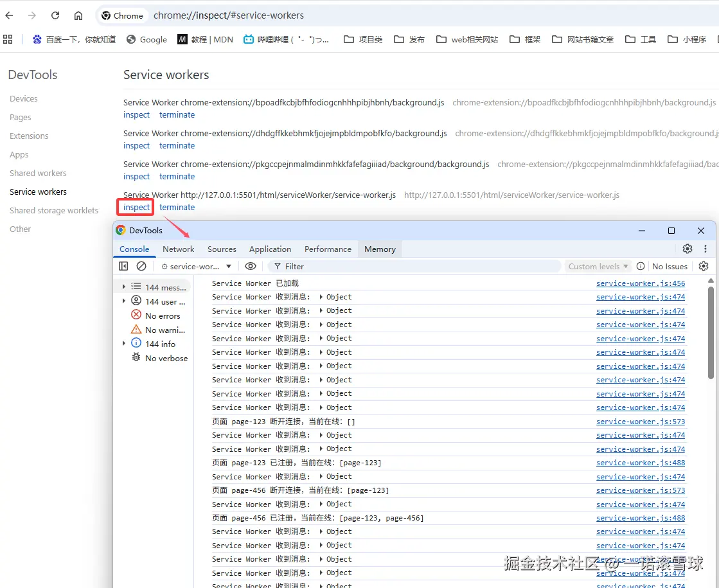
Task: Click the console vertical scrollbar thumb
Action: 711,333
